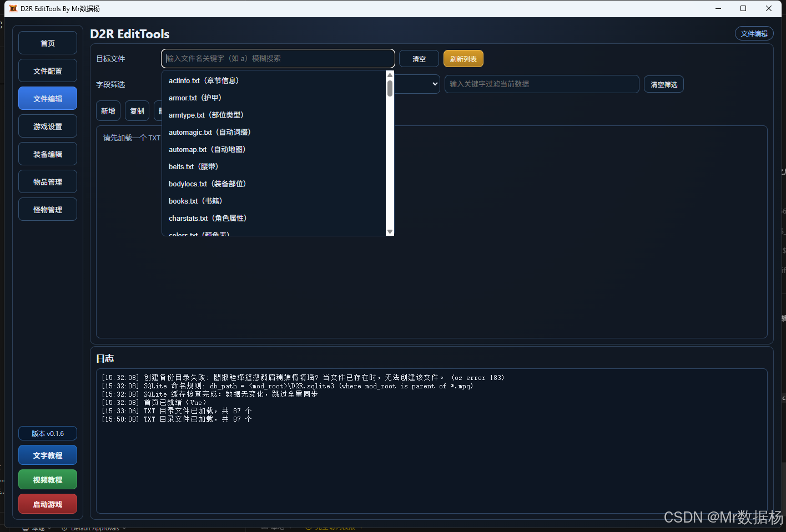Focus the target file search field

point(278,58)
